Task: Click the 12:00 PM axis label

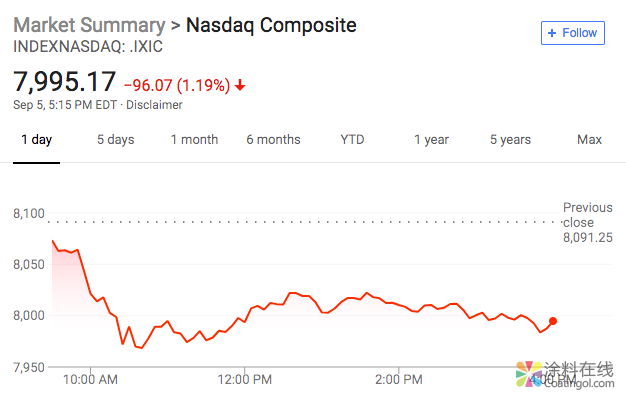Action: (244, 379)
